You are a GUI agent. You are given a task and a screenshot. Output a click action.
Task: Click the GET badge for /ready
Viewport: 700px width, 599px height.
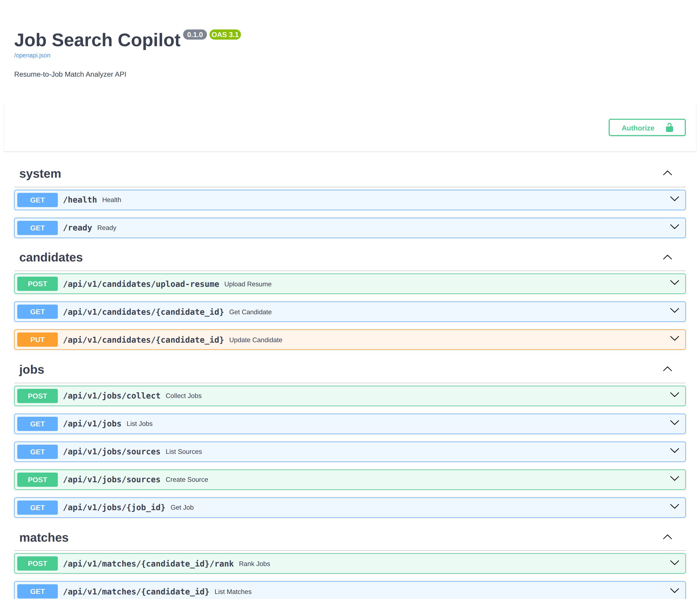click(38, 228)
